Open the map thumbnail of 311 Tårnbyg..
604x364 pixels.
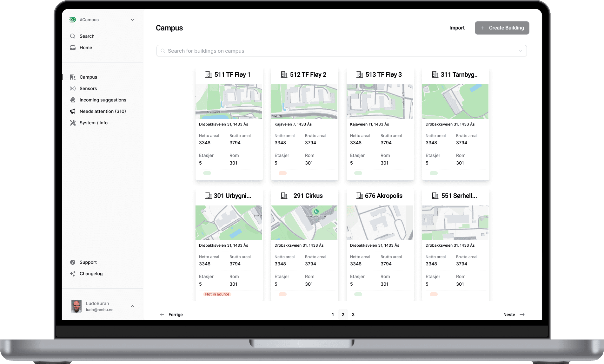pos(455,101)
